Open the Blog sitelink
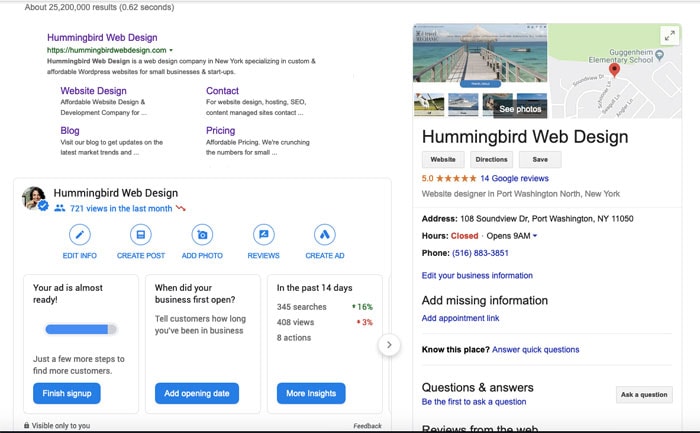 (x=70, y=131)
